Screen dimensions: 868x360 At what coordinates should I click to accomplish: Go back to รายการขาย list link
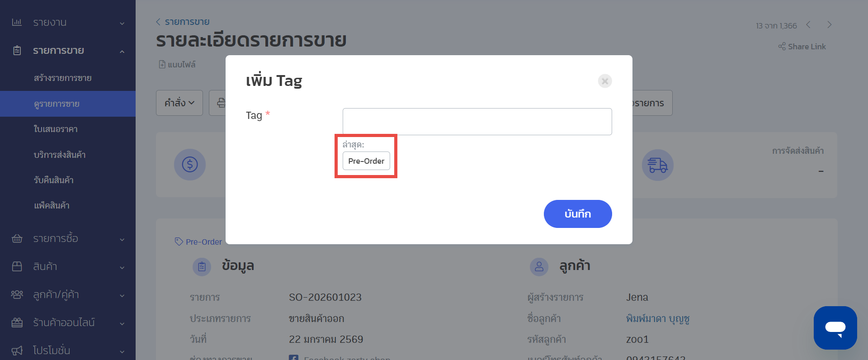[183, 22]
